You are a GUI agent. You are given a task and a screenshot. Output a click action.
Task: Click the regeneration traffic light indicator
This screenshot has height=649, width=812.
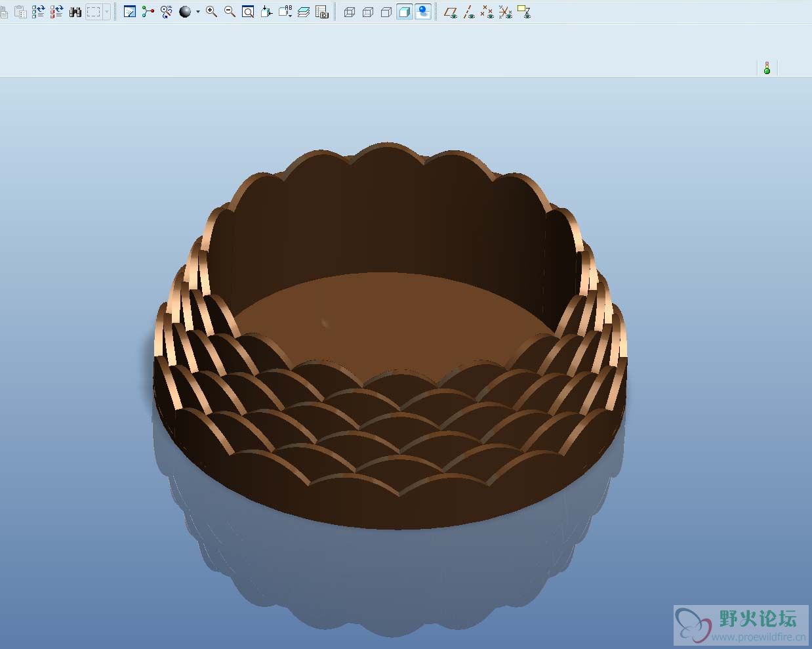tap(767, 68)
